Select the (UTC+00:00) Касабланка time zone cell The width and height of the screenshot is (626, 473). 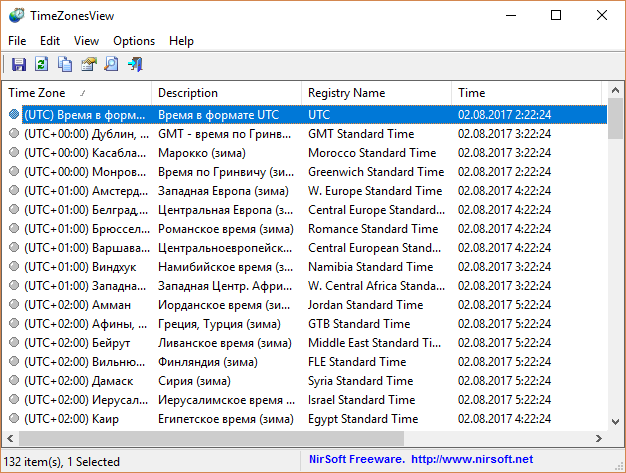pyautogui.click(x=85, y=152)
